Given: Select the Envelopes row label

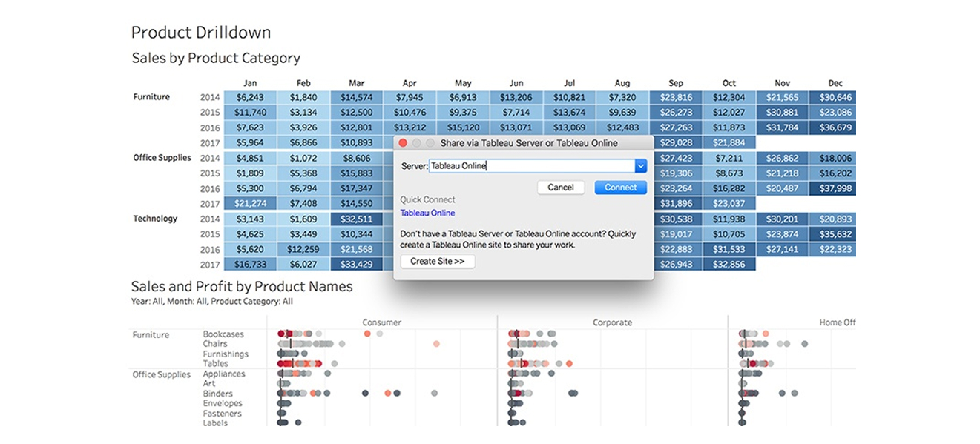Looking at the screenshot, I should 223,403.
